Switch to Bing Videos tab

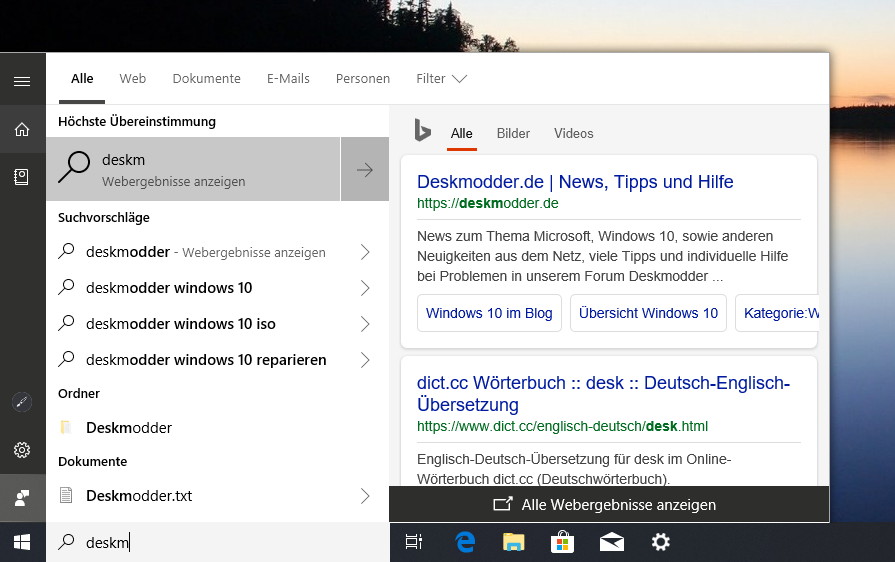pos(574,134)
